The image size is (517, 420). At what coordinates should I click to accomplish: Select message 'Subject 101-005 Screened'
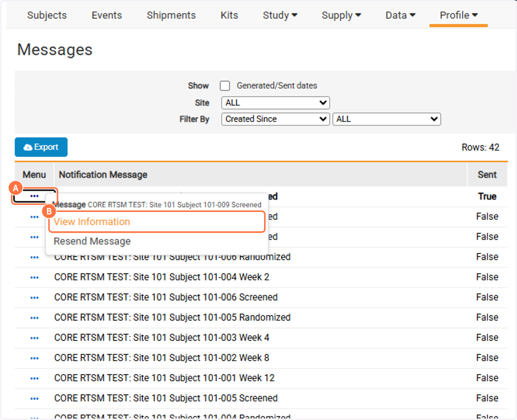coord(166,398)
